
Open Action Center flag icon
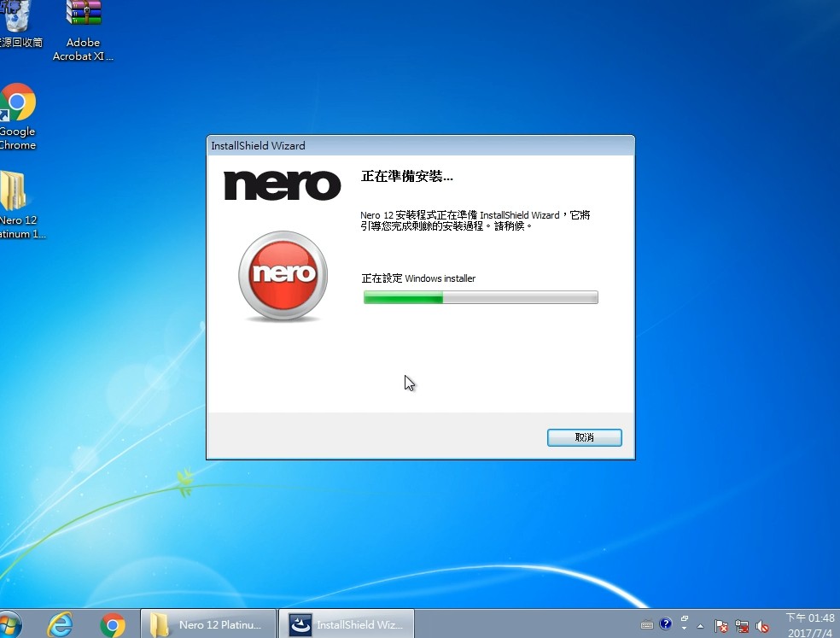[x=720, y=626]
